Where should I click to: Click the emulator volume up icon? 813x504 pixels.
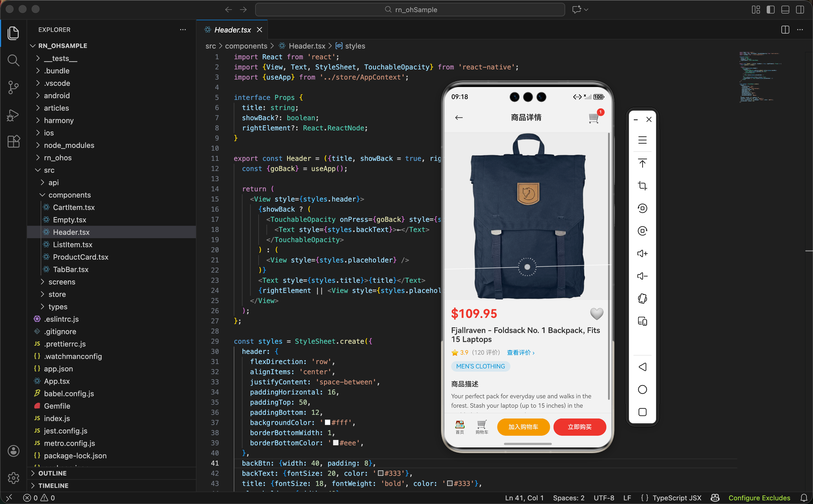(642, 254)
